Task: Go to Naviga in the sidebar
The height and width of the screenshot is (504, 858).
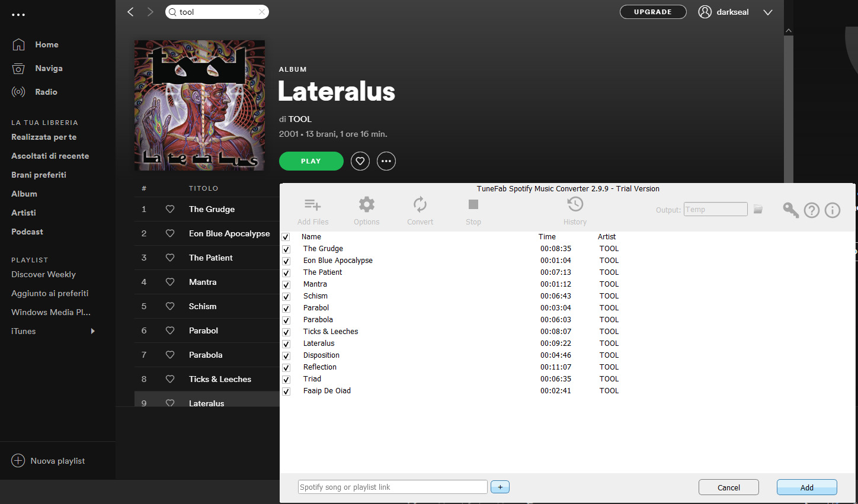Action: (49, 68)
